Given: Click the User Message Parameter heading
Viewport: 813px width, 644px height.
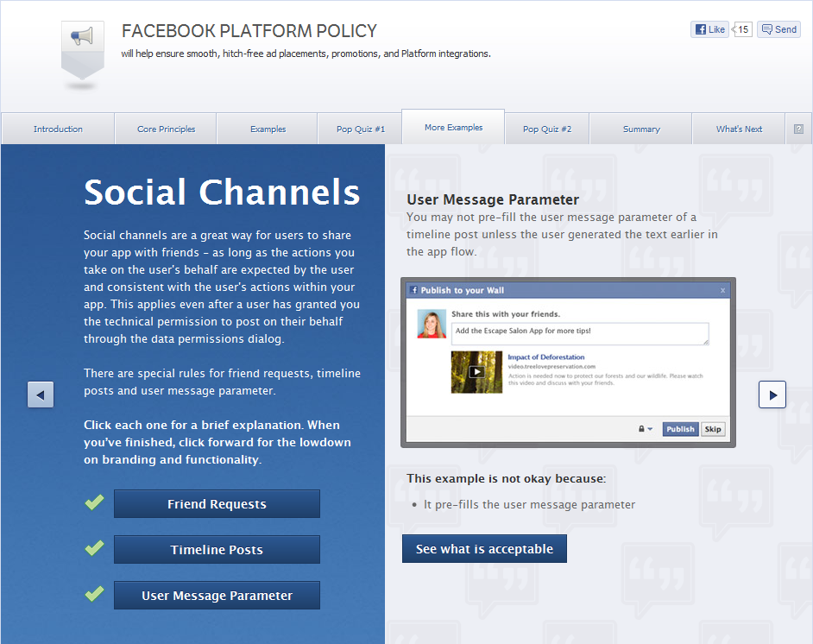Looking at the screenshot, I should (x=493, y=199).
